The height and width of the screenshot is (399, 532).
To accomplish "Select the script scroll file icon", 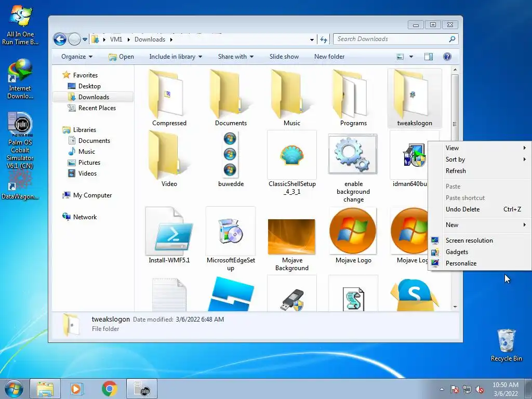I will coord(353,299).
